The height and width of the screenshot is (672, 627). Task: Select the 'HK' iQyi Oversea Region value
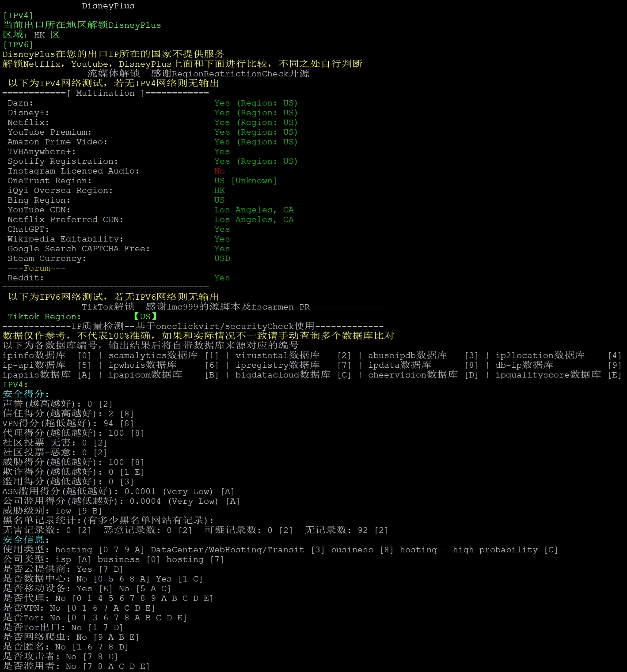[x=220, y=190]
